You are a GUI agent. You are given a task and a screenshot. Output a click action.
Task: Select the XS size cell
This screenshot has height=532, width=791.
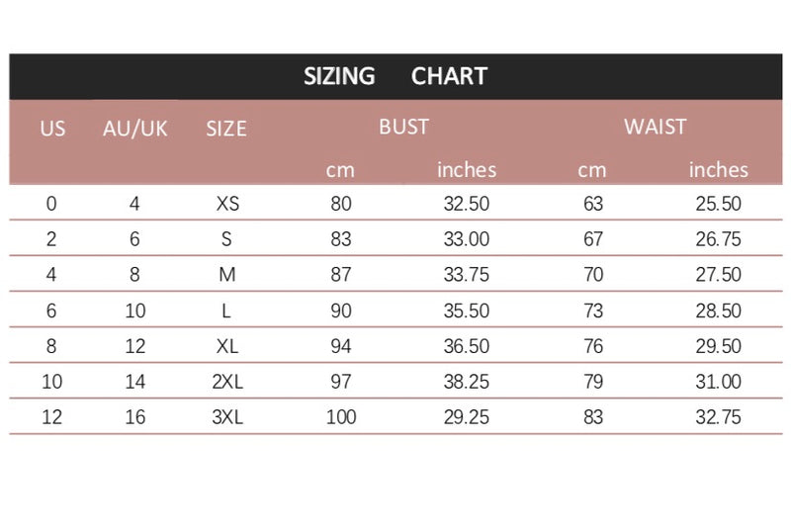(x=227, y=204)
